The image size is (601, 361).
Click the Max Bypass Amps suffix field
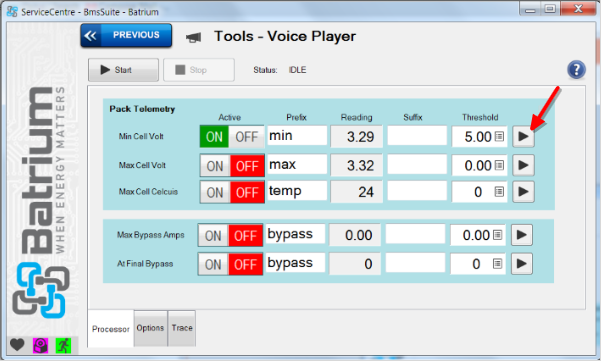[x=415, y=234]
